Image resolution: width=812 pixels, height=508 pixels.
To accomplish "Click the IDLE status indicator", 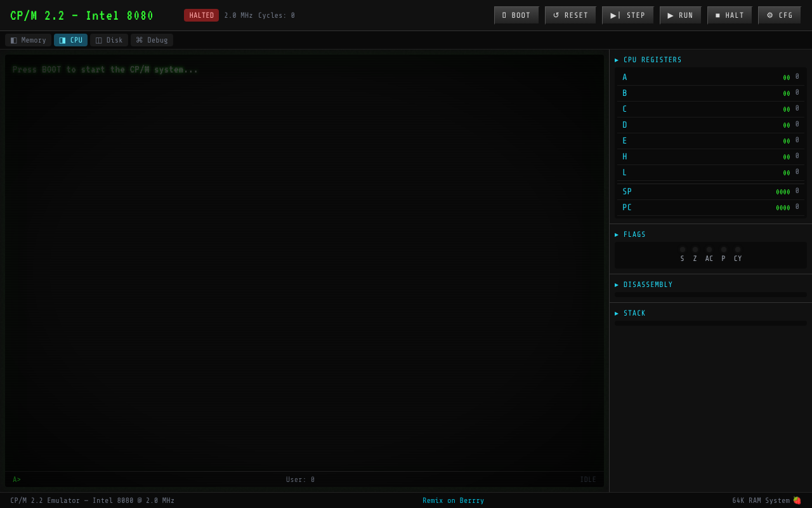I will tap(588, 480).
